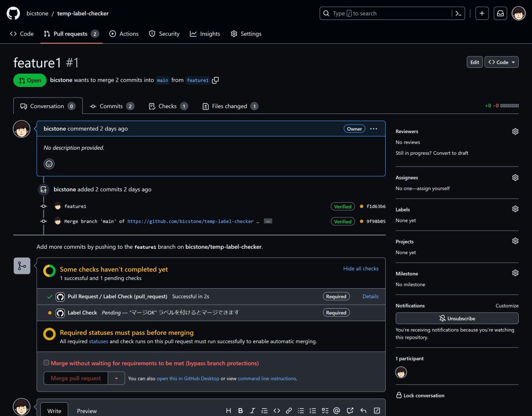Click Customize notifications link
The image size is (532, 416).
pos(507,306)
